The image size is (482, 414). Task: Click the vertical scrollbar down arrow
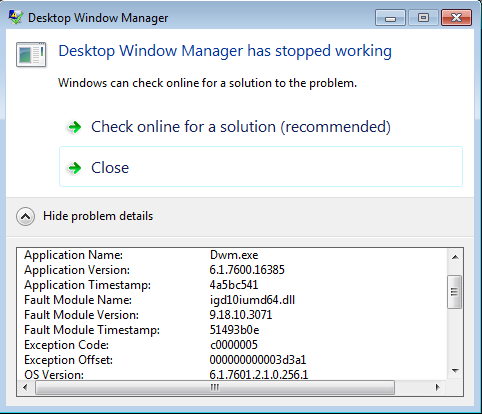click(x=455, y=371)
